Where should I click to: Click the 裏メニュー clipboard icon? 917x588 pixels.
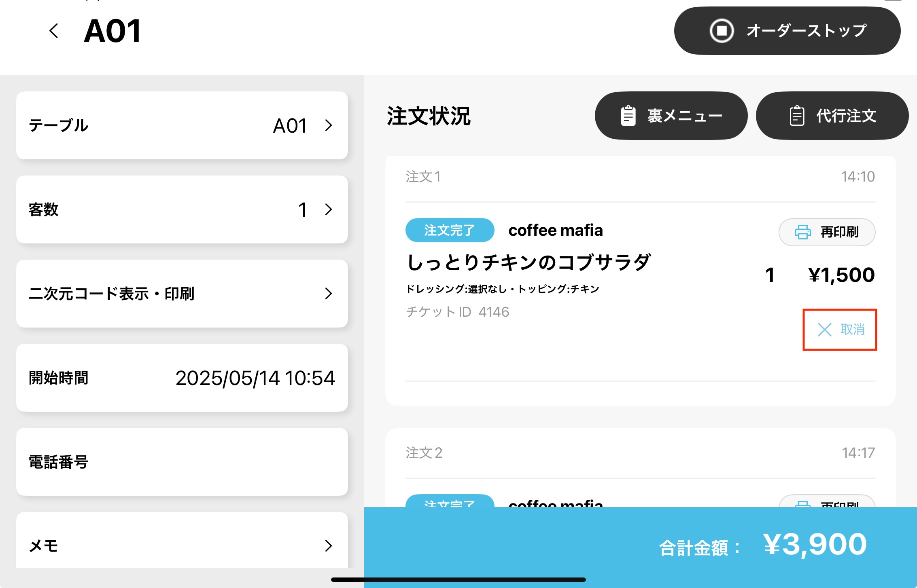point(628,116)
